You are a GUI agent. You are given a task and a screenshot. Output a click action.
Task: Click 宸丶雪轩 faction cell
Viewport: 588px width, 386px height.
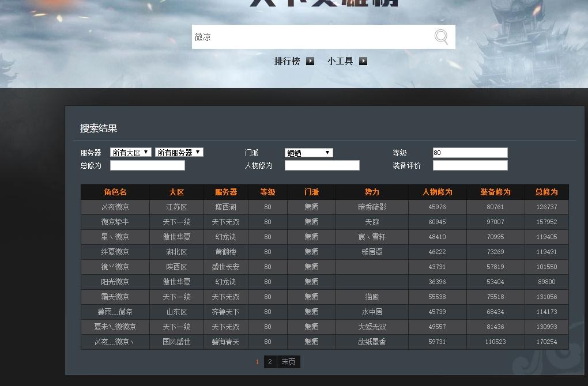[x=372, y=237]
